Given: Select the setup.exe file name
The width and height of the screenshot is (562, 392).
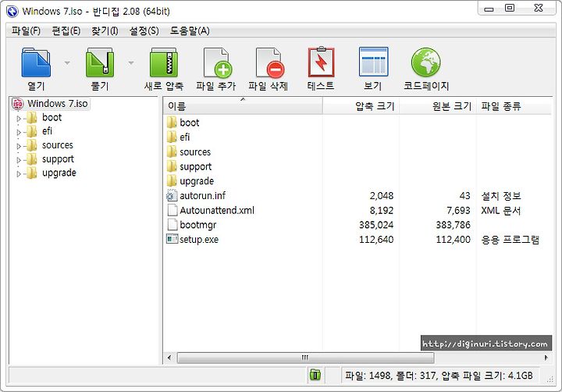Looking at the screenshot, I should (x=199, y=240).
